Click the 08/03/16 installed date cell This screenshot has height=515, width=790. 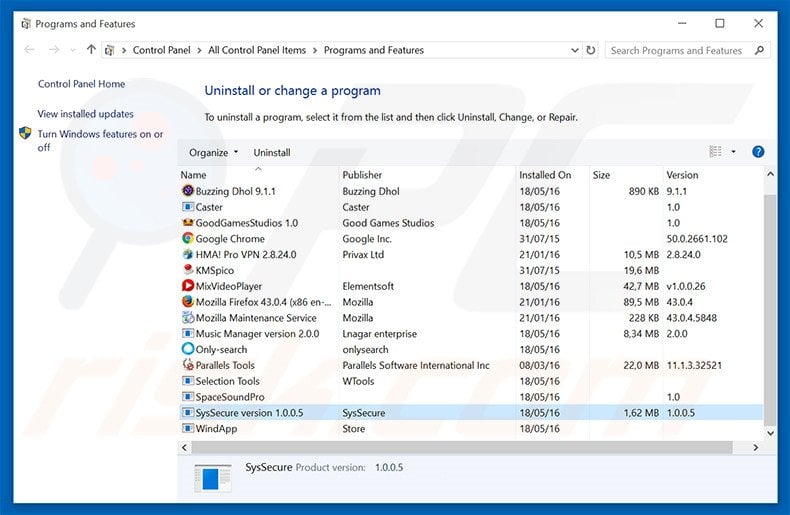(x=539, y=365)
